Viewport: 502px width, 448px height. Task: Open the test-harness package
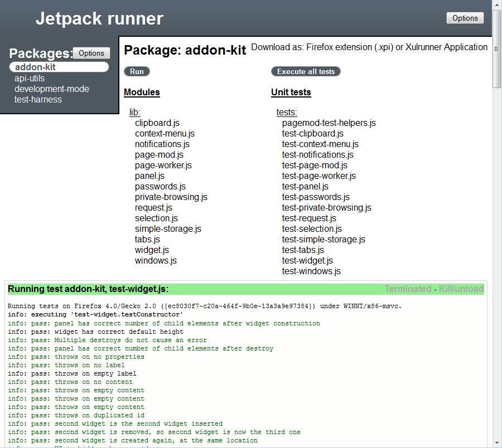(x=38, y=99)
